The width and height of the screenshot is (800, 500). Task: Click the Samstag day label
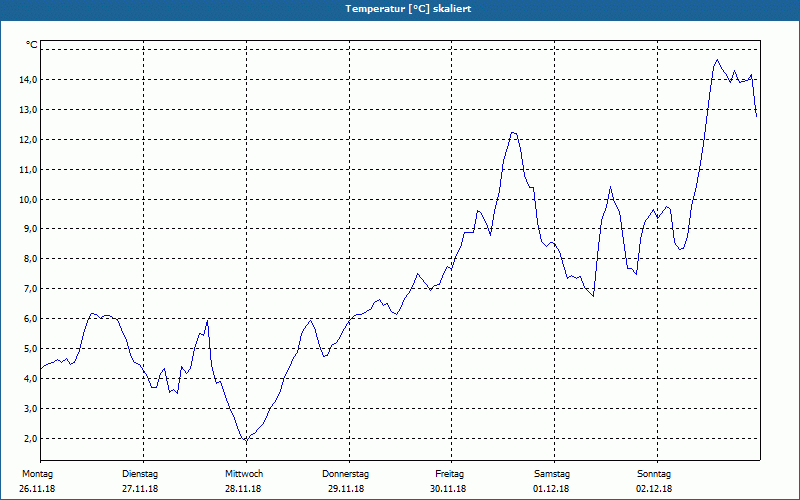click(552, 474)
